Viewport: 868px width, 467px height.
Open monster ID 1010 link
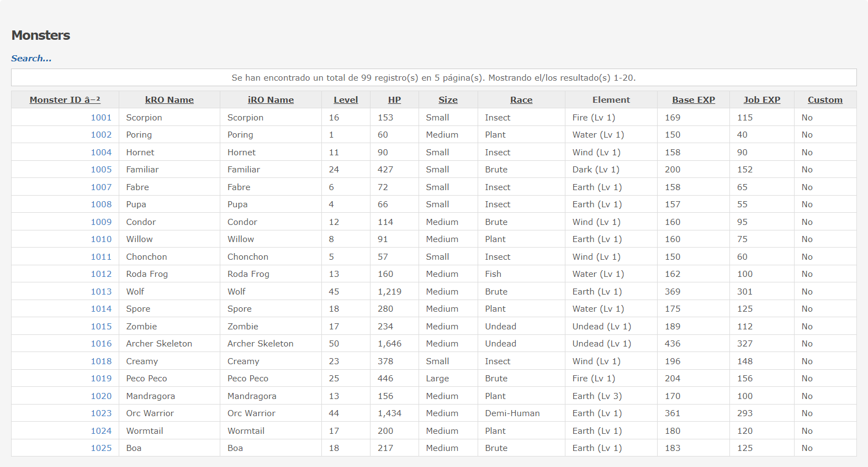(101, 239)
